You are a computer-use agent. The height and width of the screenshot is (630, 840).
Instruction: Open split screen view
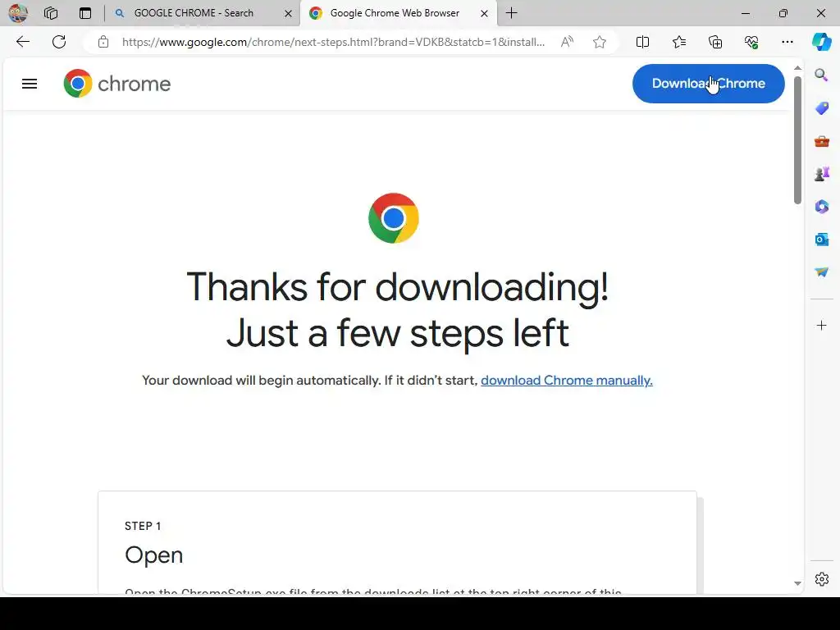[x=642, y=42]
